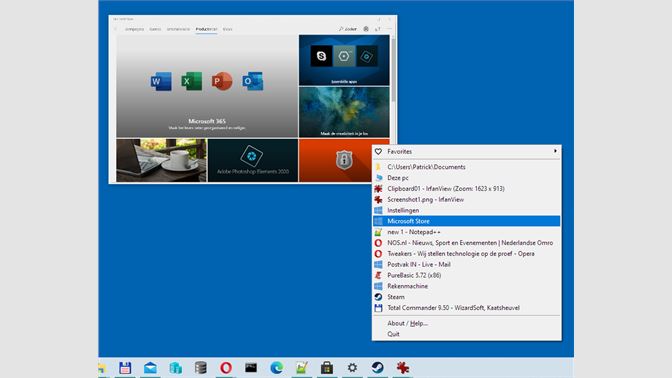Click Steam icon in the popup list
Image resolution: width=672 pixels, height=378 pixels.
[x=378, y=297]
